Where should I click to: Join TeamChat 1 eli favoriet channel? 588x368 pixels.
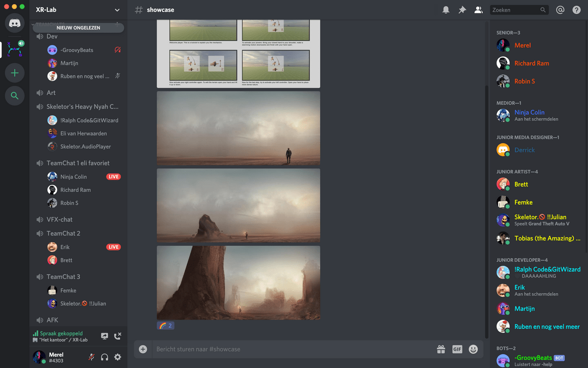78,163
